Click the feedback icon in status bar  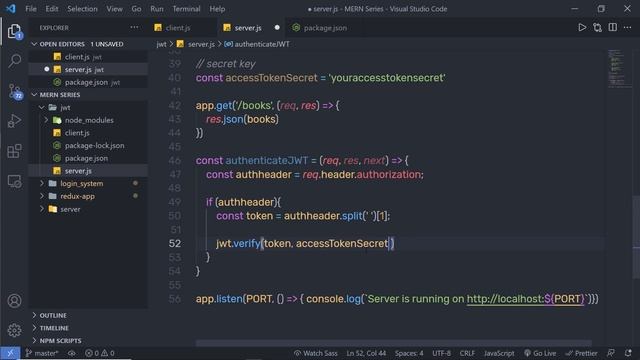point(611,353)
